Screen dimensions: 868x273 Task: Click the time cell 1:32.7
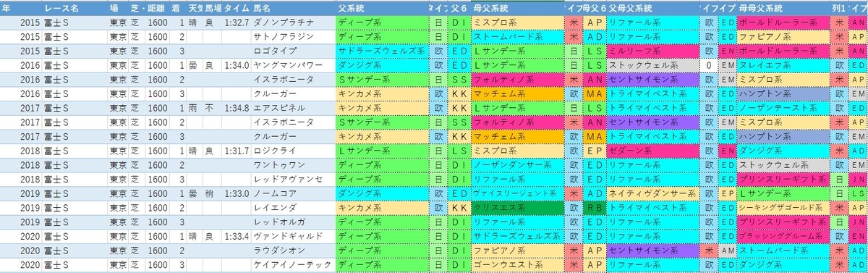coord(236,22)
